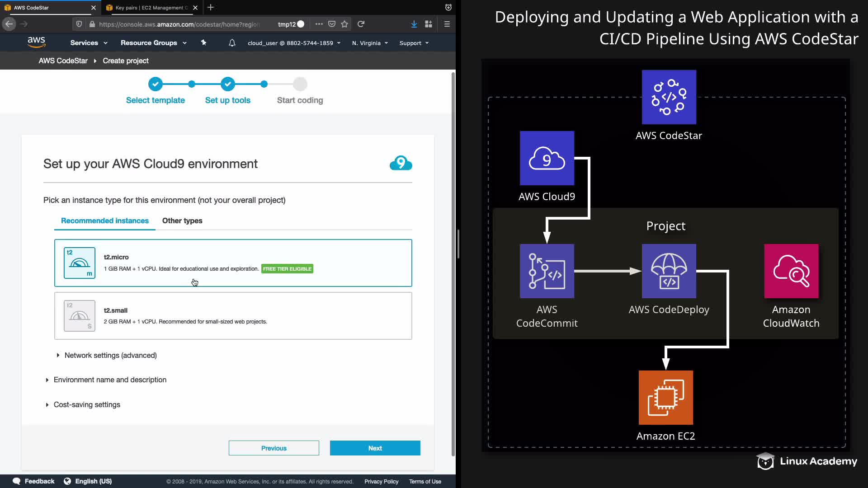Click the Previous button
This screenshot has height=488, width=868.
[274, 448]
